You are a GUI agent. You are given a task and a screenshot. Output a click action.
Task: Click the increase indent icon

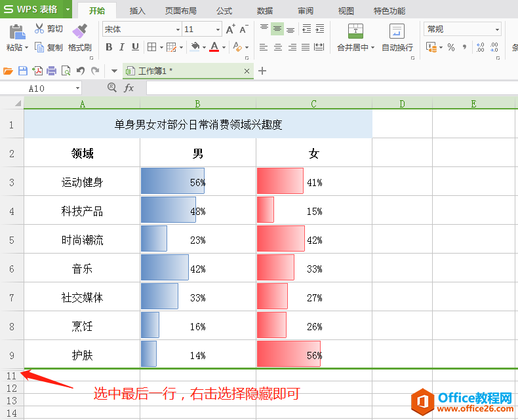tap(320, 29)
